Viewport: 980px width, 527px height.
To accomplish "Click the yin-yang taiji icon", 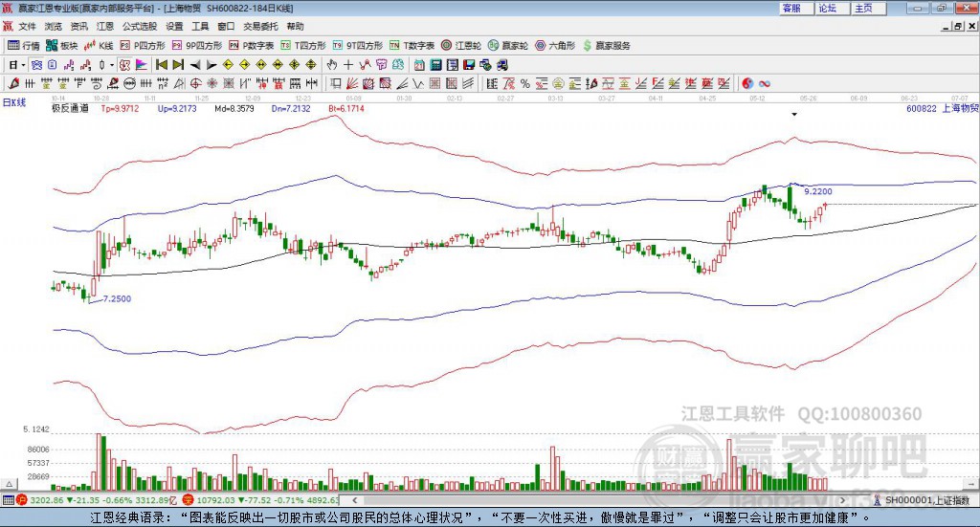I will [747, 83].
